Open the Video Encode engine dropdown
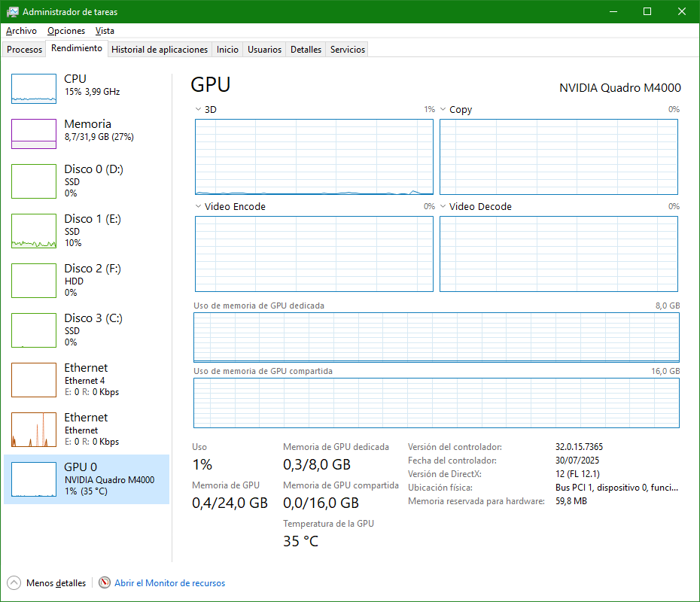 198,206
